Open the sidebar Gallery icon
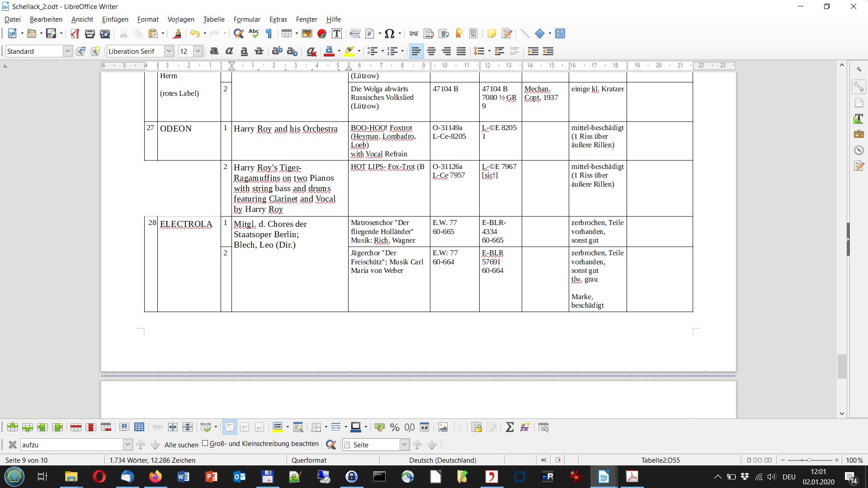 tap(859, 134)
